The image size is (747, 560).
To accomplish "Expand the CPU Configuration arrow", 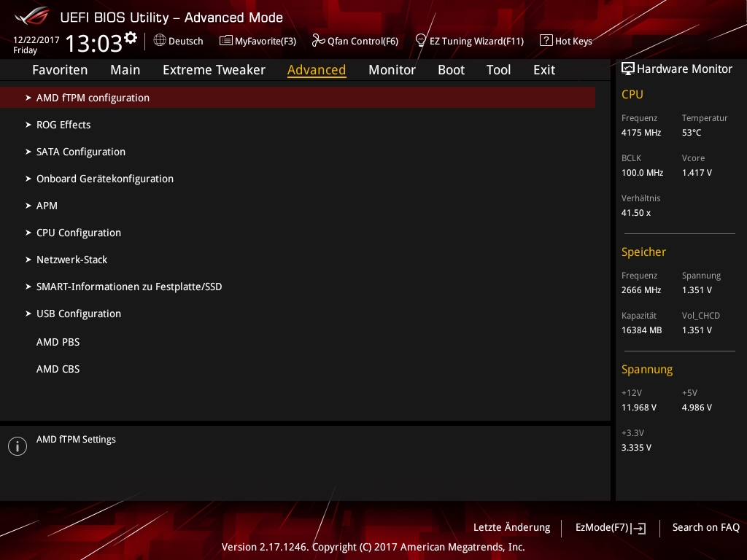I will (28, 233).
